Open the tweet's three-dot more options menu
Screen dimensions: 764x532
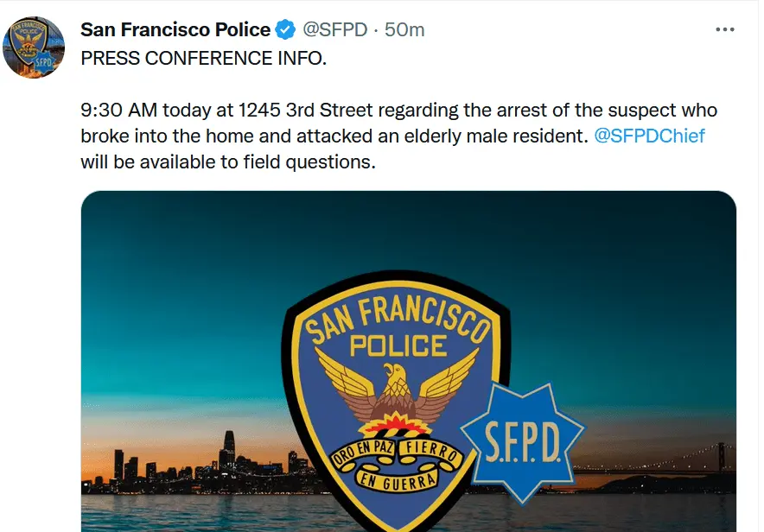click(725, 29)
